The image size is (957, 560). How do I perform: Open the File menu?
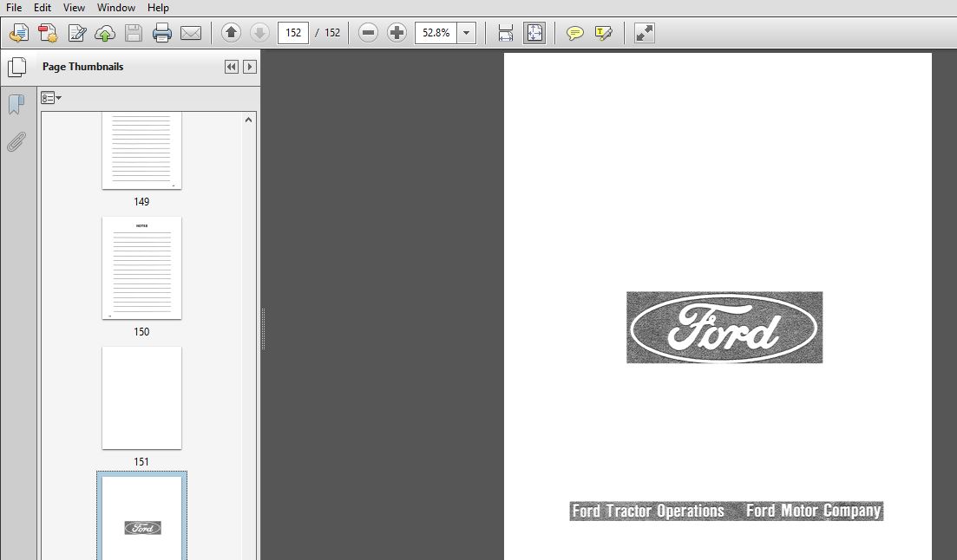(13, 8)
